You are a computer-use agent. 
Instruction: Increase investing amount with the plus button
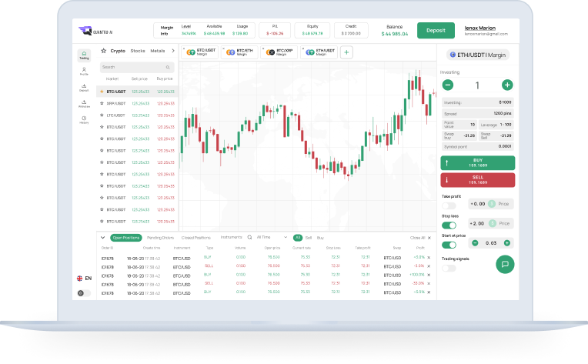click(x=506, y=85)
